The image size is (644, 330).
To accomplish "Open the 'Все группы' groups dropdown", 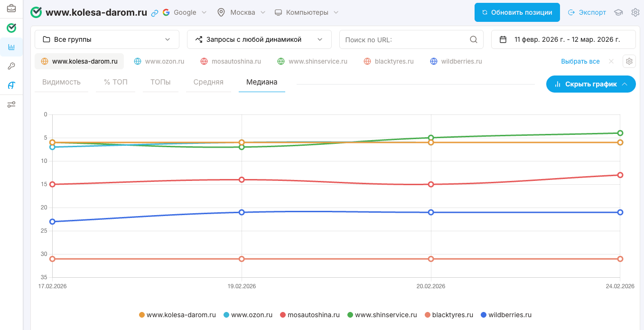I will [107, 39].
